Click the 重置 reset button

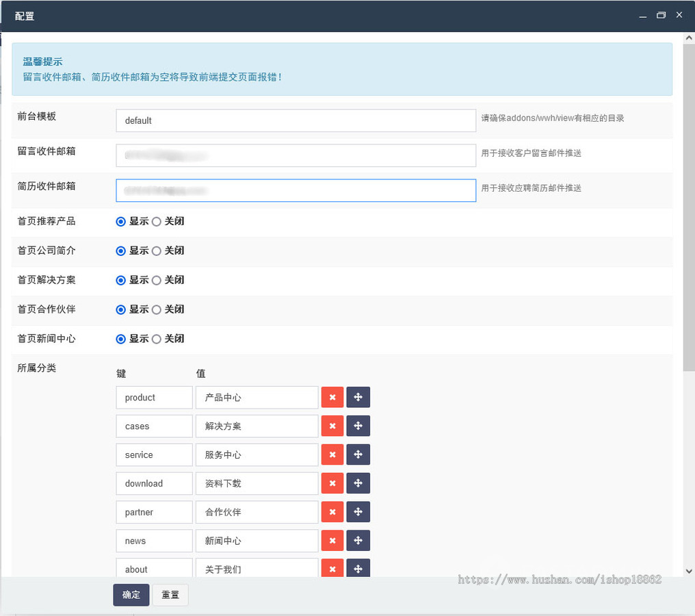point(170,595)
